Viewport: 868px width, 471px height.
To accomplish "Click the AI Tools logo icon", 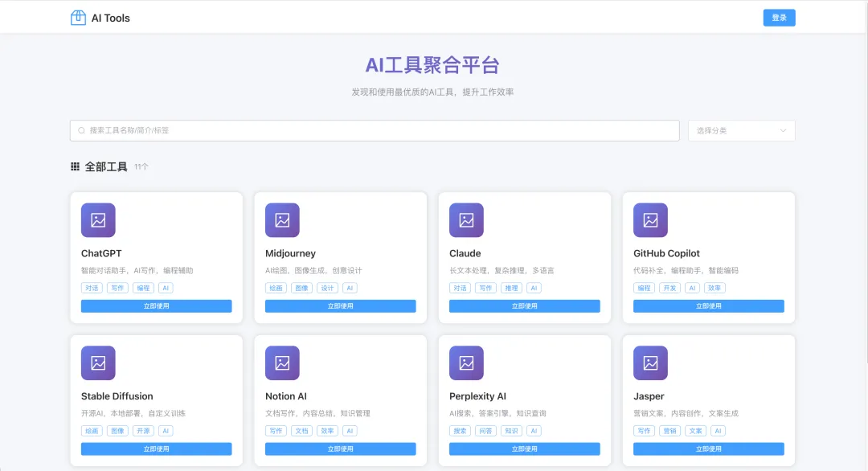I will (x=78, y=18).
